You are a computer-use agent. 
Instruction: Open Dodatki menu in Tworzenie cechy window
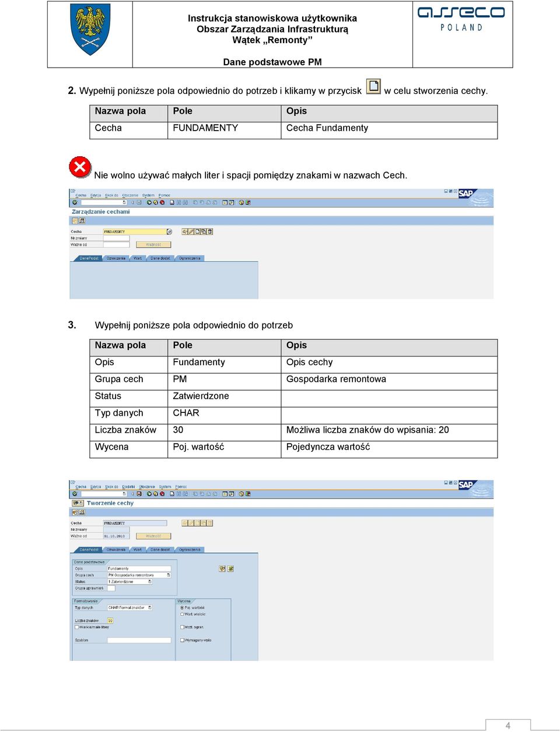click(x=128, y=487)
